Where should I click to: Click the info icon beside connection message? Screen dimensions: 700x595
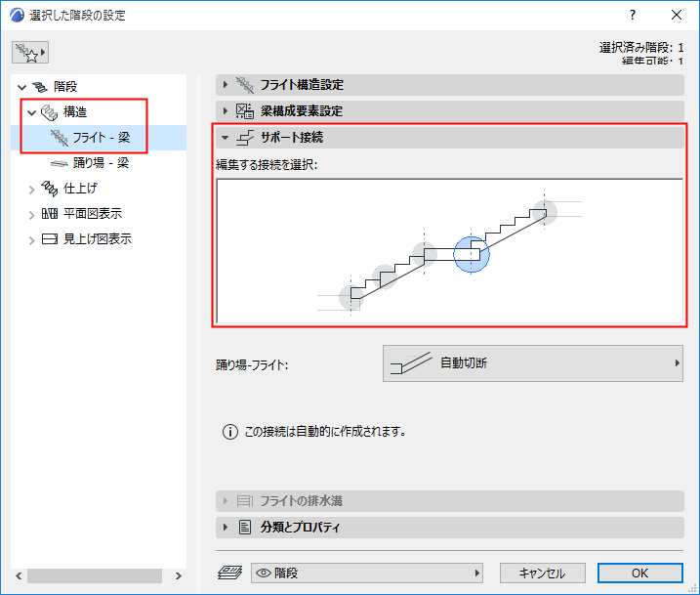coord(229,432)
